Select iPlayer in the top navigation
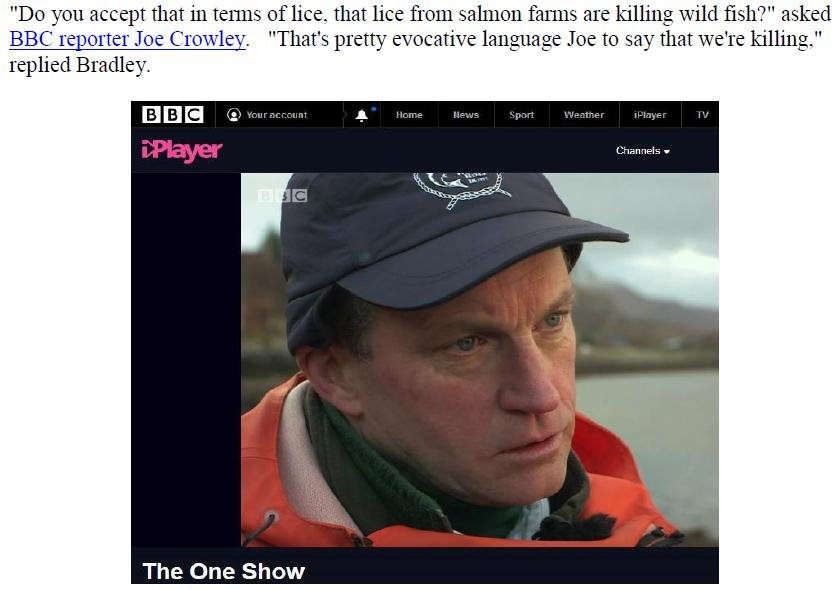 point(650,115)
